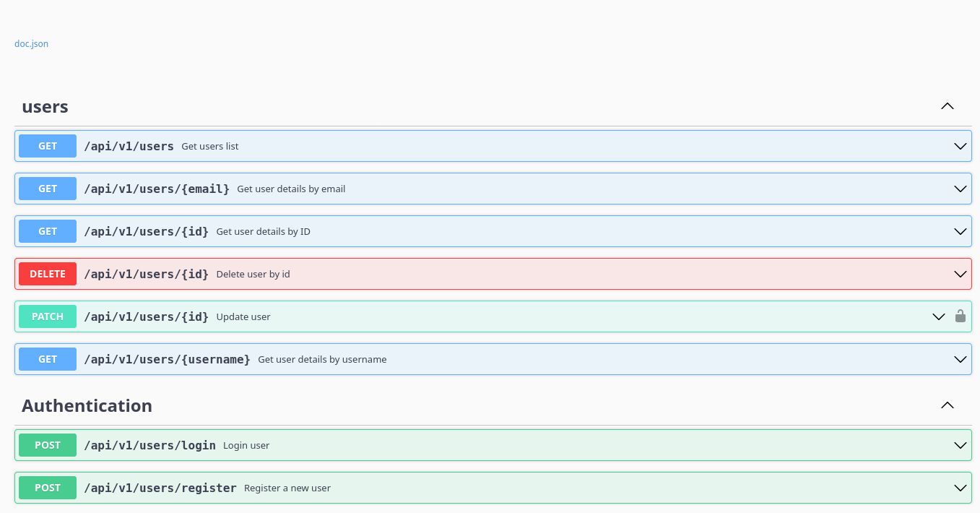Screen dimensions: 980x513
Task: Expand arrow on Update user PATCH row
Action: (x=938, y=316)
